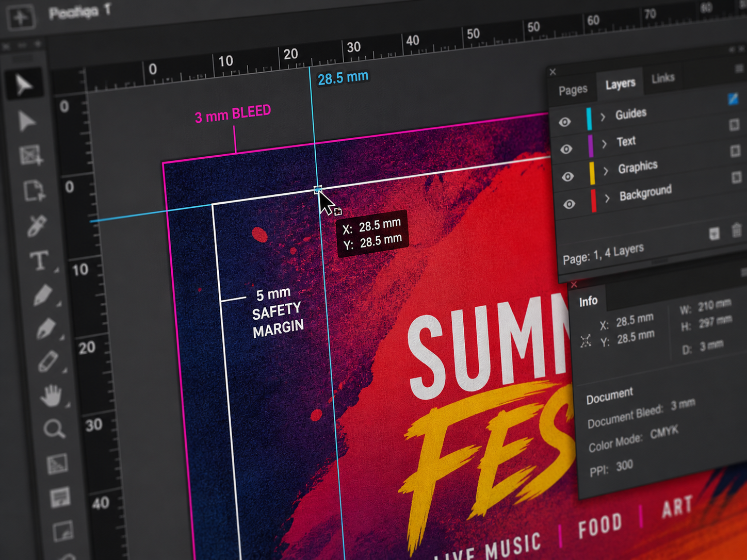Select the Graphics layer name

[638, 167]
